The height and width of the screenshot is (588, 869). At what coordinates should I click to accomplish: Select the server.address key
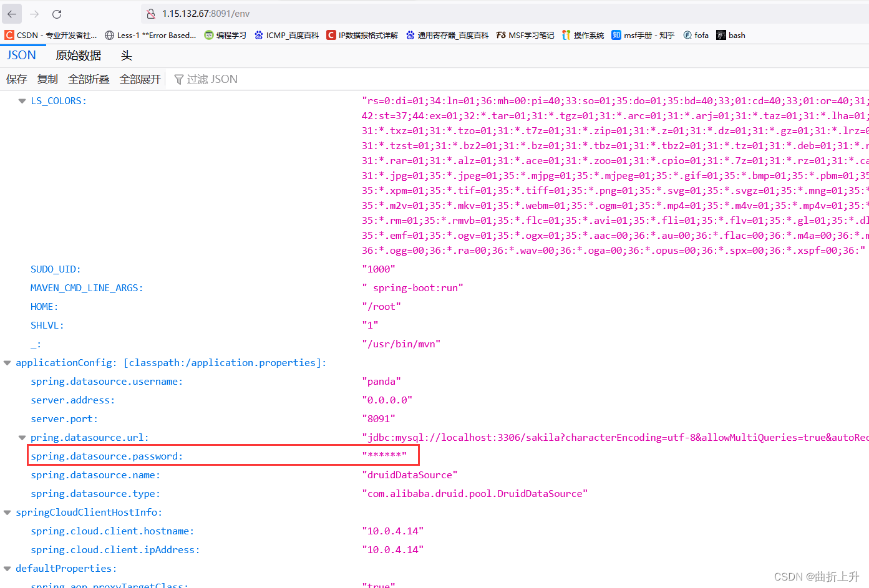(72, 400)
